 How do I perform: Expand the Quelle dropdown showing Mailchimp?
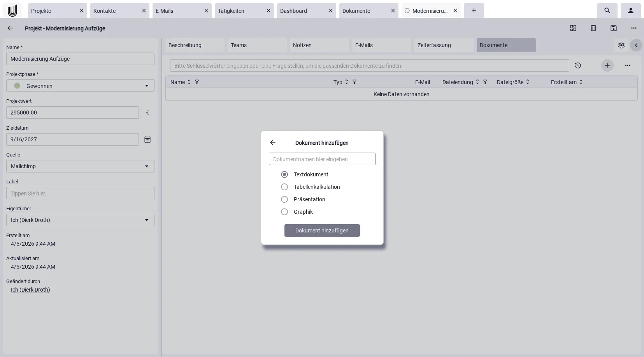(80, 166)
